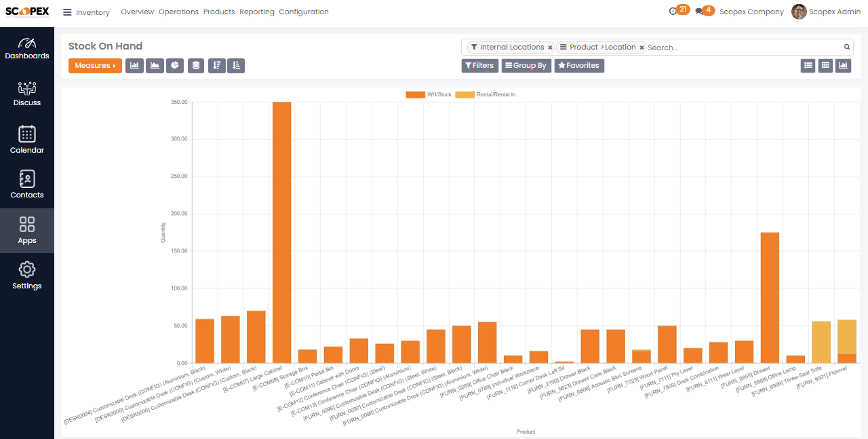Open the Configuration menu
Viewport: 868px width, 439px height.
pyautogui.click(x=304, y=12)
